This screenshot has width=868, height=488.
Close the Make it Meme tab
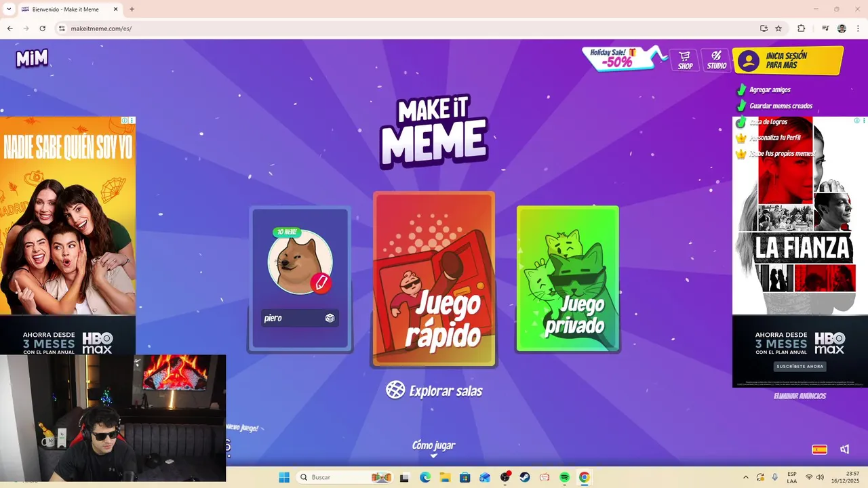pos(115,9)
